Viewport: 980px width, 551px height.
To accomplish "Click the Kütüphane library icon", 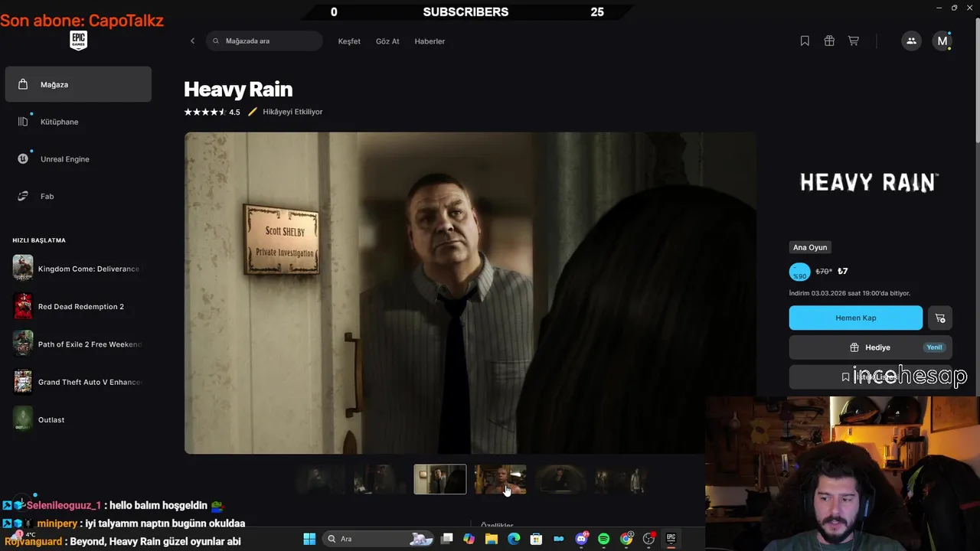I will (23, 122).
